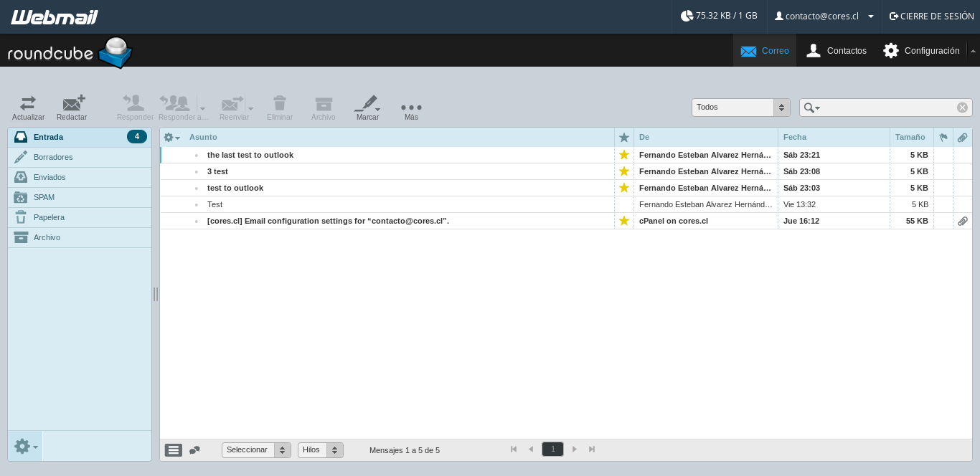This screenshot has width=980, height=476.
Task: Switch to the Contactos tab
Action: (x=837, y=50)
